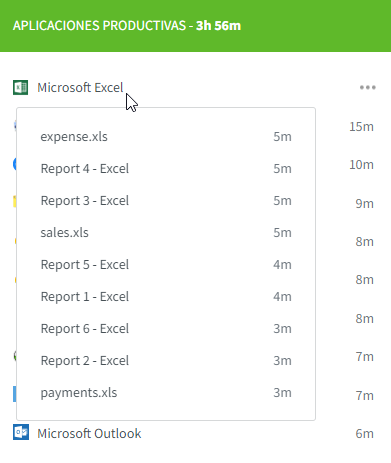Select the Microsoft Excel row label
This screenshot has width=391, height=463.
click(x=80, y=88)
